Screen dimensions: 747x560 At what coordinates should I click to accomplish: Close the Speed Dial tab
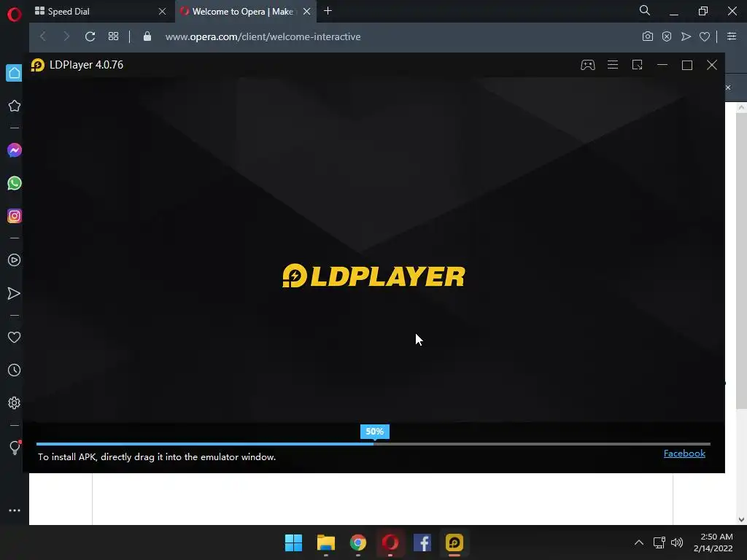163,12
